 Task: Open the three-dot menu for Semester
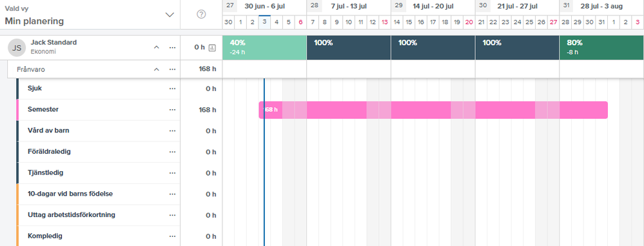(x=172, y=110)
